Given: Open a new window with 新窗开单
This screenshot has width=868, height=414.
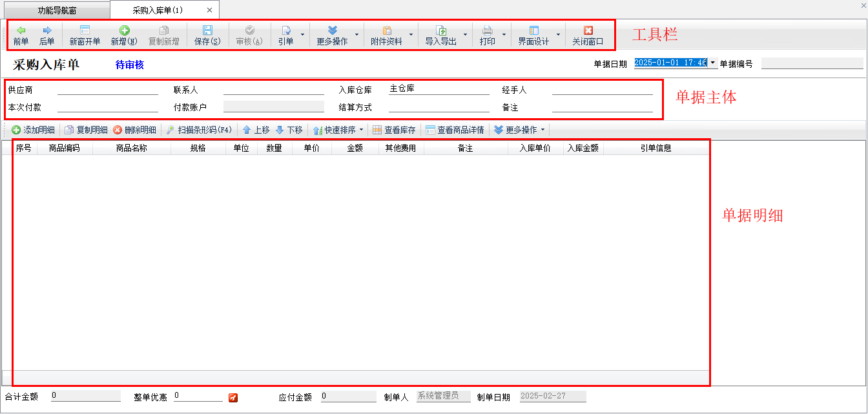Looking at the screenshot, I should point(85,30).
